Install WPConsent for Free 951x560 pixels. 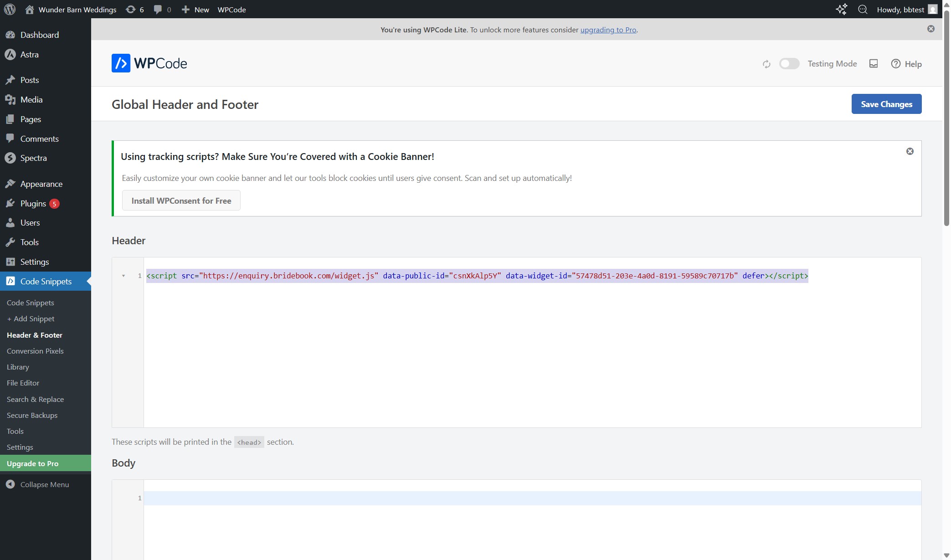[181, 200]
